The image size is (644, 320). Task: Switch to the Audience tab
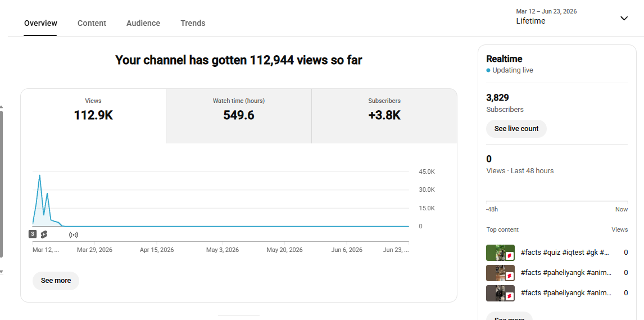point(143,23)
